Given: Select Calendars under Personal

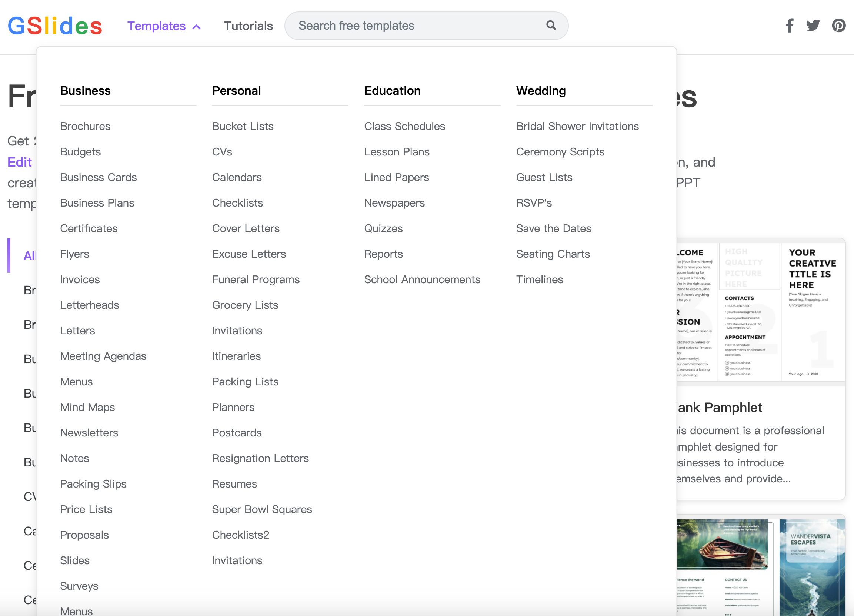Looking at the screenshot, I should coord(237,177).
